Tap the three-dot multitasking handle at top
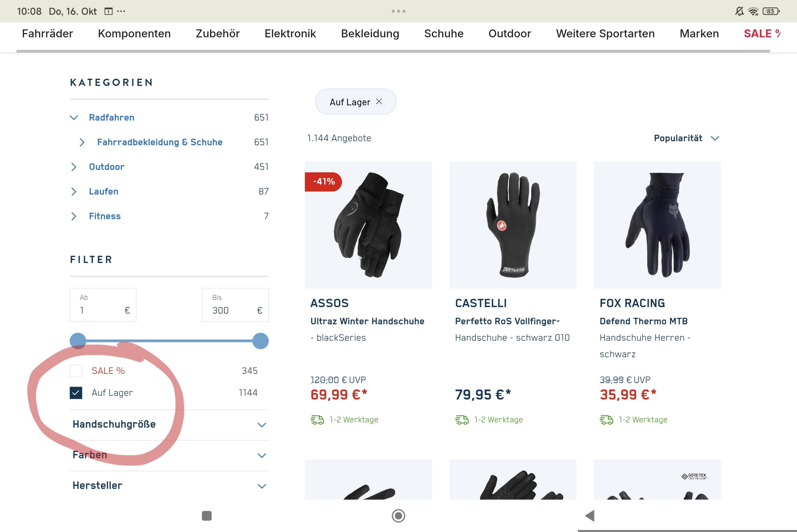Viewport: 797px width, 532px height. [x=398, y=11]
